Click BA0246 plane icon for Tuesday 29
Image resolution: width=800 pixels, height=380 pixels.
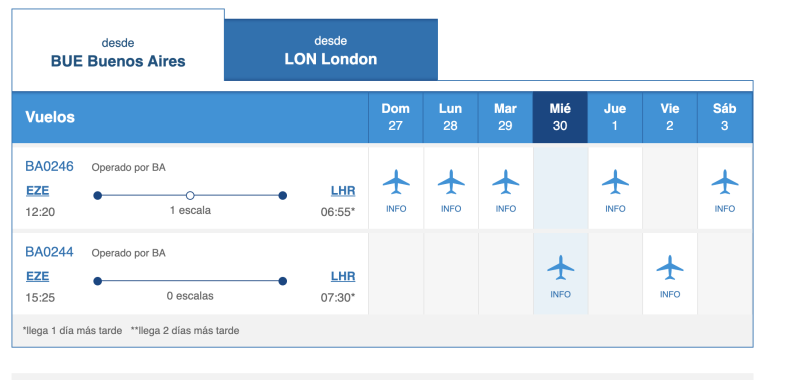click(x=506, y=182)
